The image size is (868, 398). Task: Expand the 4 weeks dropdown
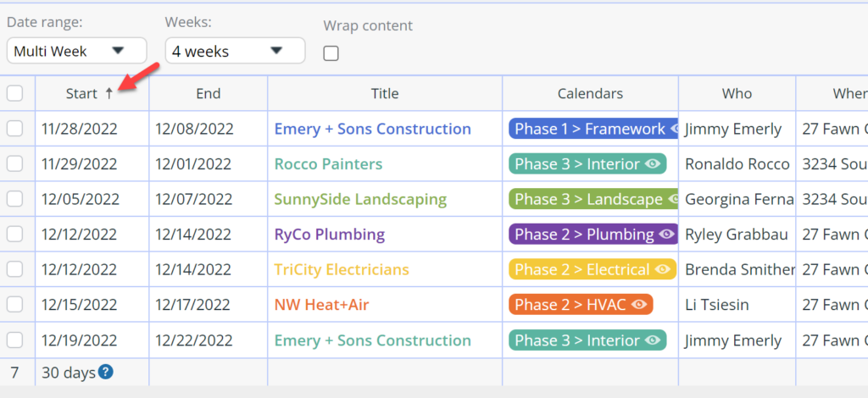(x=236, y=51)
